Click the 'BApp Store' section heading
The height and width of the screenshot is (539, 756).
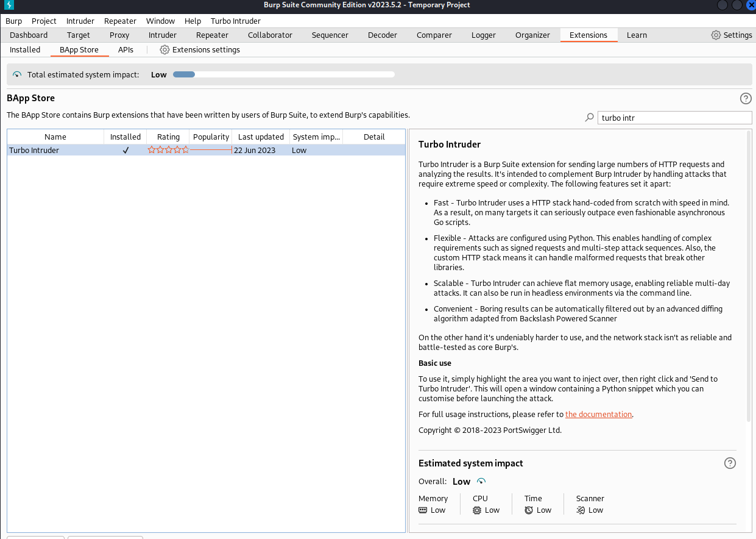point(30,98)
